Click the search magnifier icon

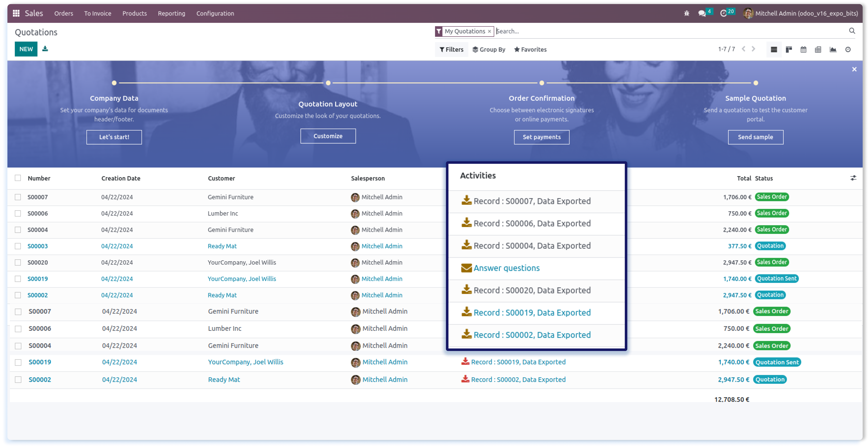tap(852, 31)
